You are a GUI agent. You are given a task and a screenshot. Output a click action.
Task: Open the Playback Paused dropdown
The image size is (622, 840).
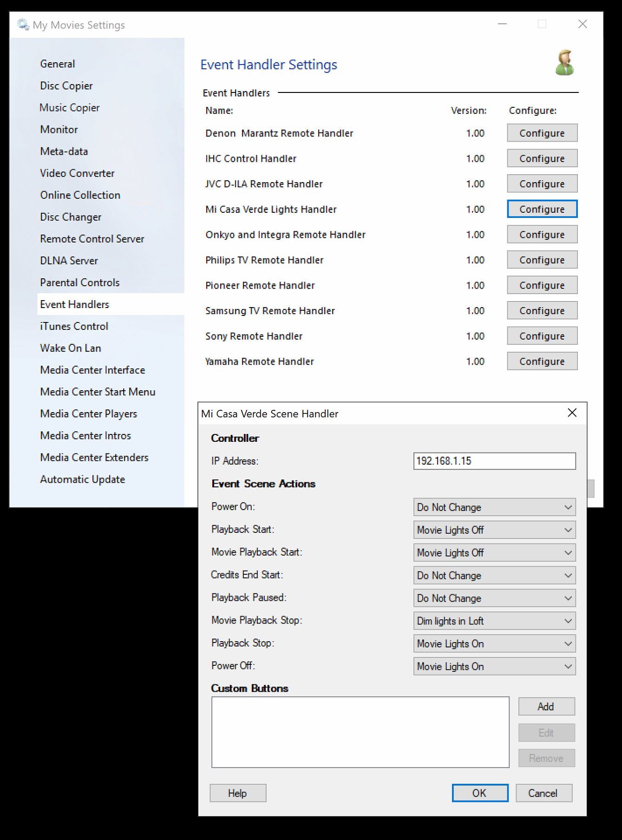tap(494, 598)
